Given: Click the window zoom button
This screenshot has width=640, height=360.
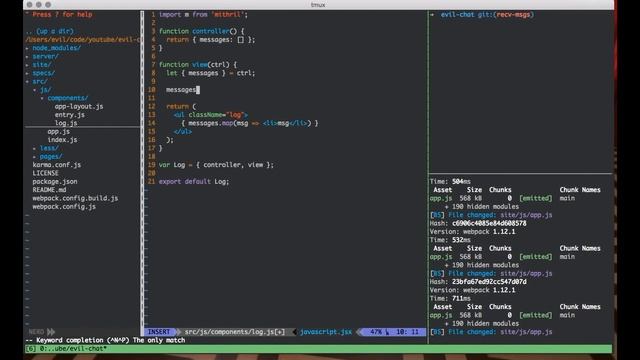Looking at the screenshot, I should coord(48,4).
